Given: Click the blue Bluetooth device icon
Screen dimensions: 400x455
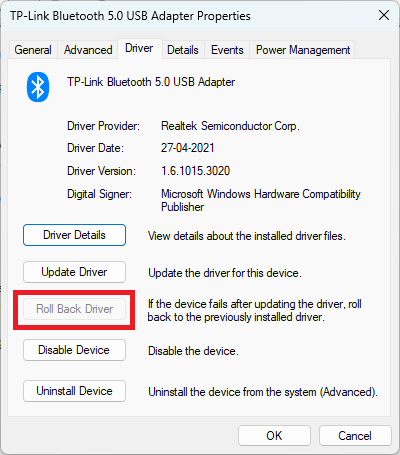Looking at the screenshot, I should [38, 87].
